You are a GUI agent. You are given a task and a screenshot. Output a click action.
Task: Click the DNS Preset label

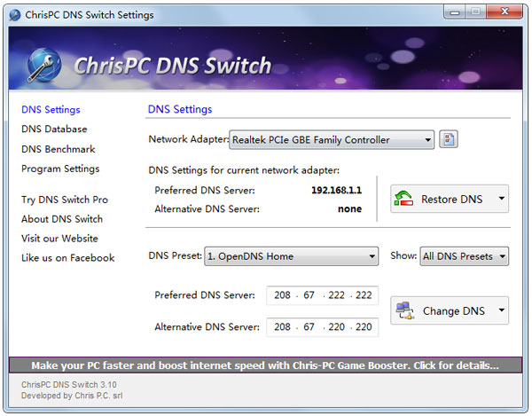click(x=176, y=255)
